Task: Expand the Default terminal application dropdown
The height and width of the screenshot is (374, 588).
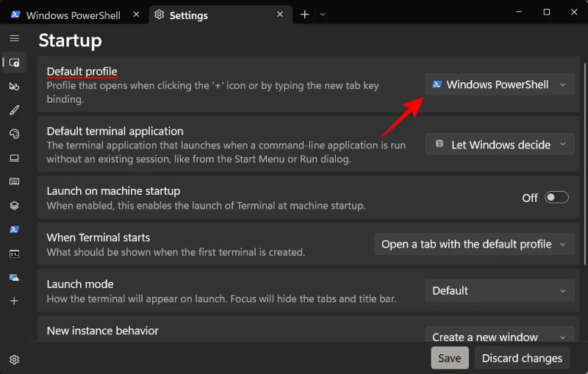Action: tap(500, 145)
